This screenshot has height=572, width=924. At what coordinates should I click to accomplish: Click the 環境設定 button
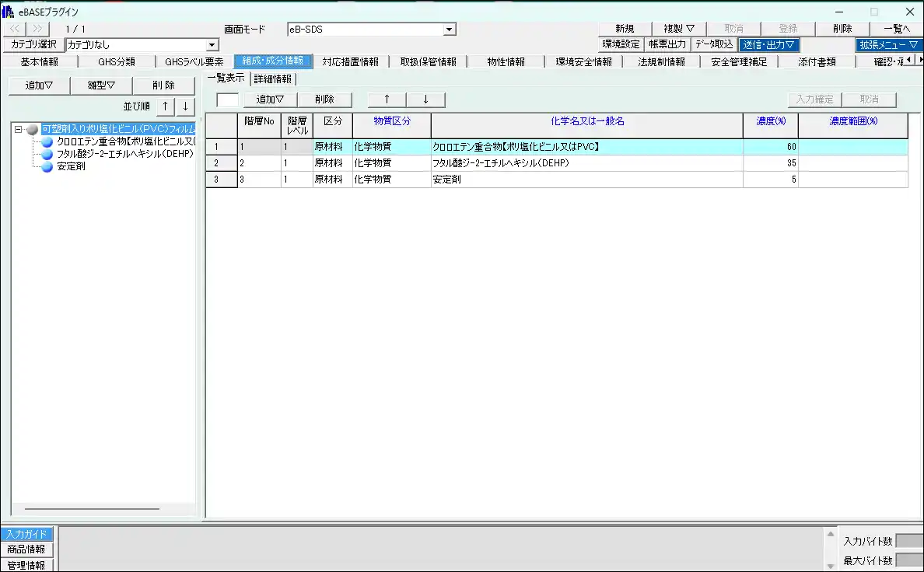coord(621,45)
